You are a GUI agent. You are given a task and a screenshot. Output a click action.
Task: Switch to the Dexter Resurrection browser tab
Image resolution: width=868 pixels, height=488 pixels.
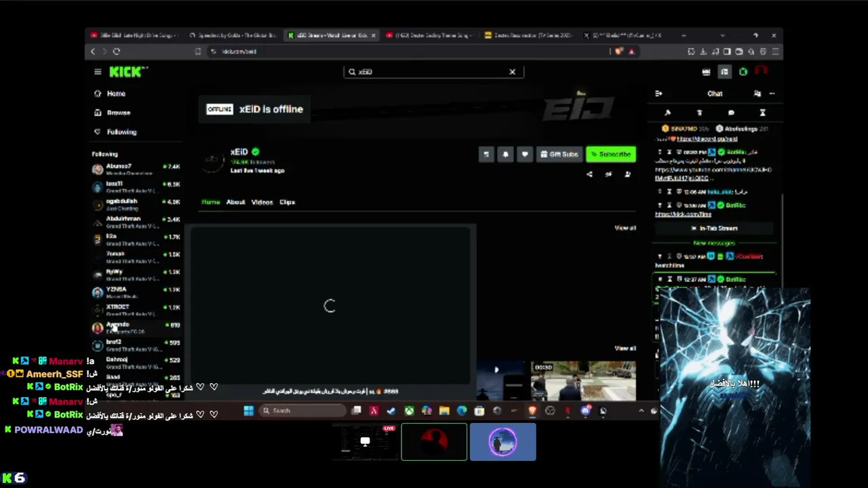click(x=528, y=35)
